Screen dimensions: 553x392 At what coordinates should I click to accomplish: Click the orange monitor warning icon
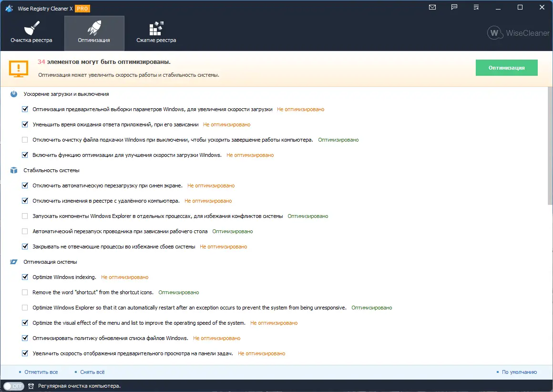click(x=19, y=69)
